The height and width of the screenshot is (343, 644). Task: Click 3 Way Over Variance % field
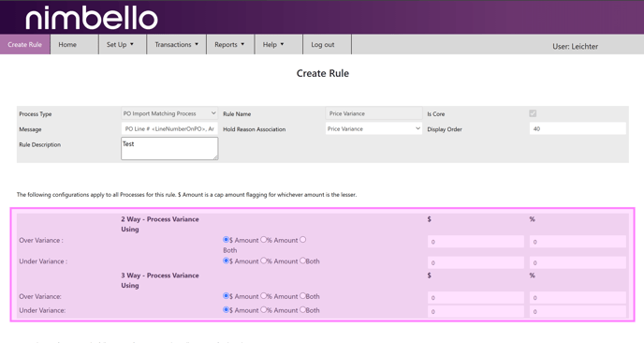click(578, 298)
